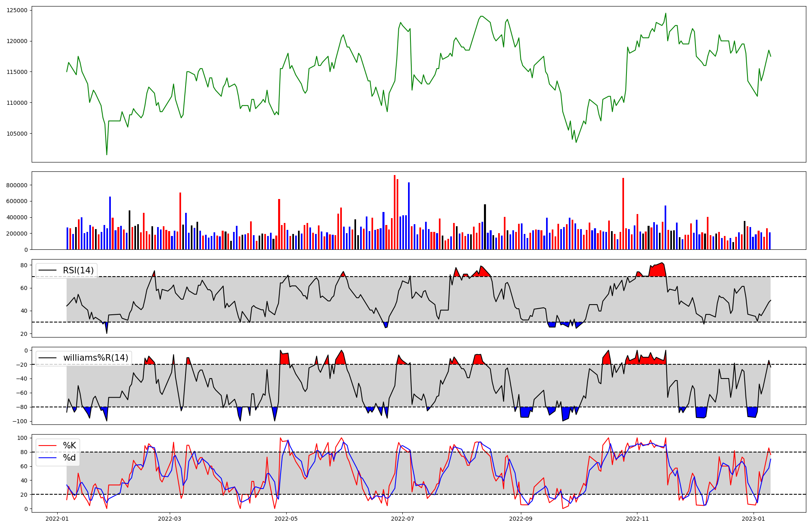Click the tallest red volume bar near 2022-07
Image resolution: width=812 pixels, height=528 pixels.
click(x=395, y=211)
